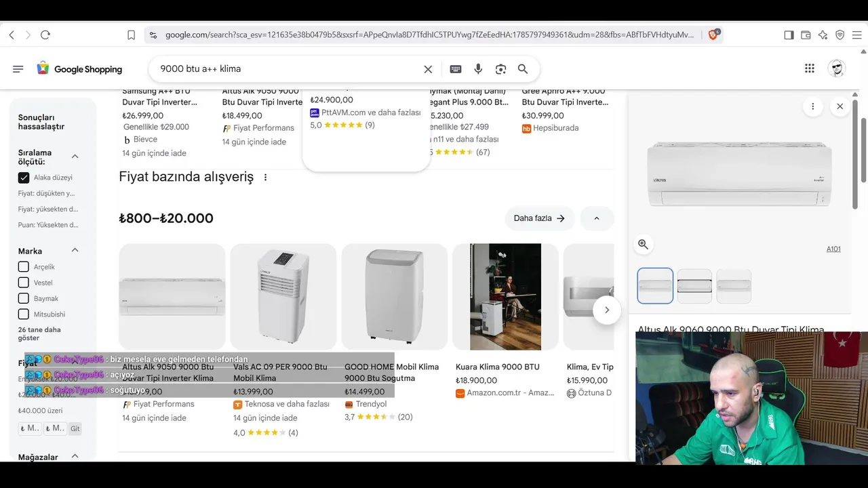Screen dimensions: 868x488
Task: Show next products in the price carousel
Action: point(606,310)
